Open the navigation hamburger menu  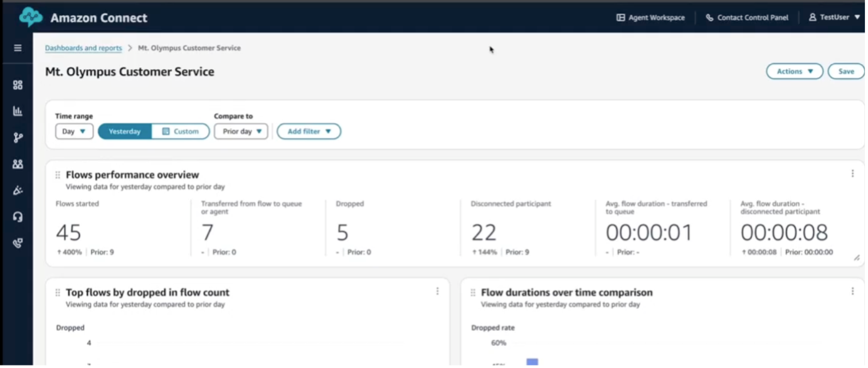[17, 47]
